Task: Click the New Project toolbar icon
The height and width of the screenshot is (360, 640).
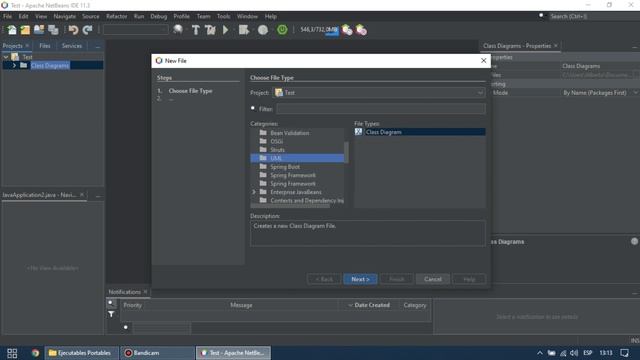Action: 25,30
